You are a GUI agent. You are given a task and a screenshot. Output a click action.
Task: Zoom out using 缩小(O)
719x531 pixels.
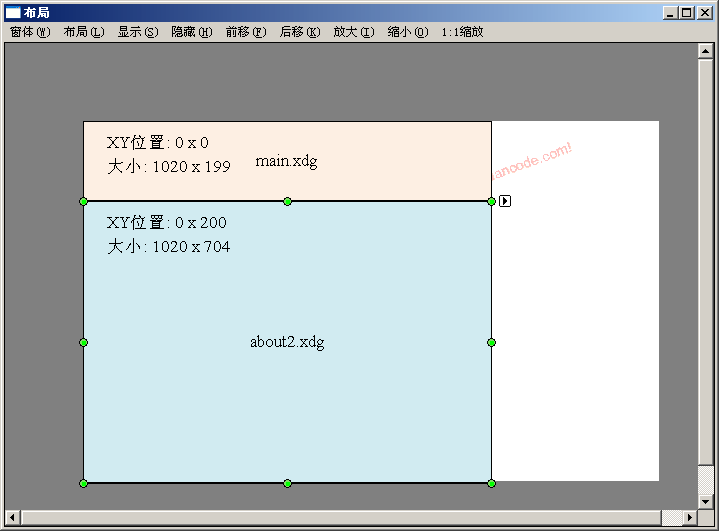coord(407,32)
